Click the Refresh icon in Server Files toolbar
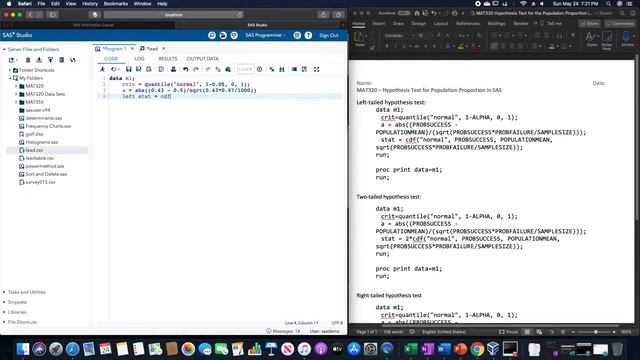Screen dimensions: 640x360 (x=73, y=60)
